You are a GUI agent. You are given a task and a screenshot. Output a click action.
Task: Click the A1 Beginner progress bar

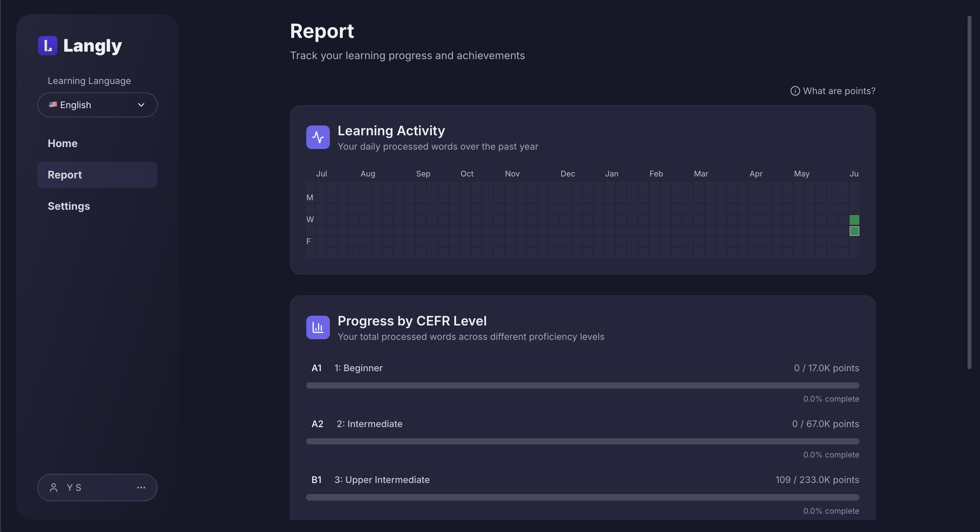583,386
